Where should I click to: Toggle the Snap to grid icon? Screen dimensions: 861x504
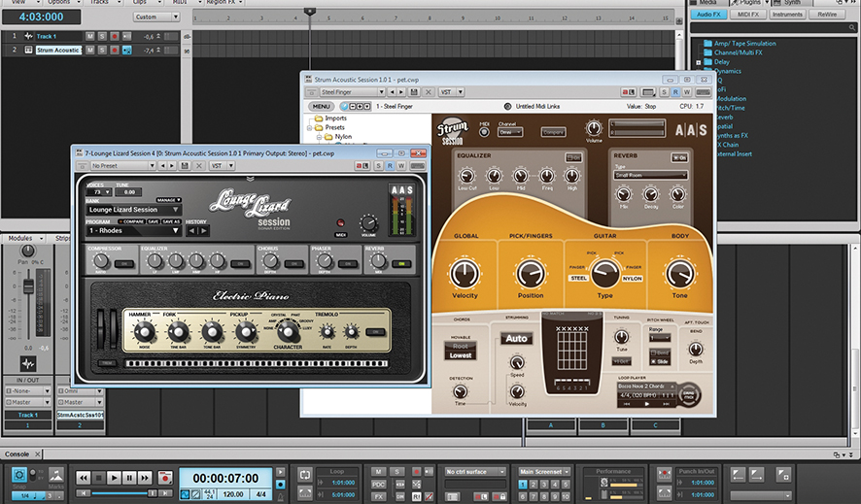tap(19, 475)
